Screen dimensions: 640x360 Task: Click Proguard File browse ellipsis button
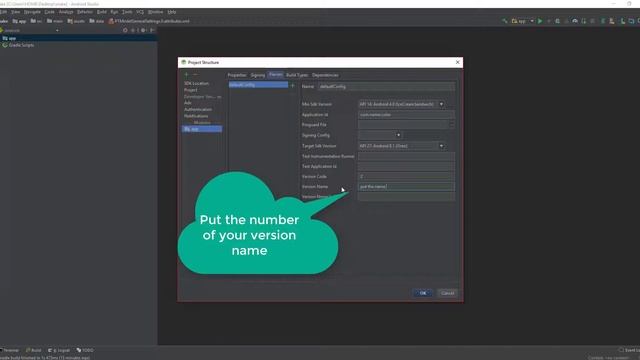pyautogui.click(x=451, y=125)
